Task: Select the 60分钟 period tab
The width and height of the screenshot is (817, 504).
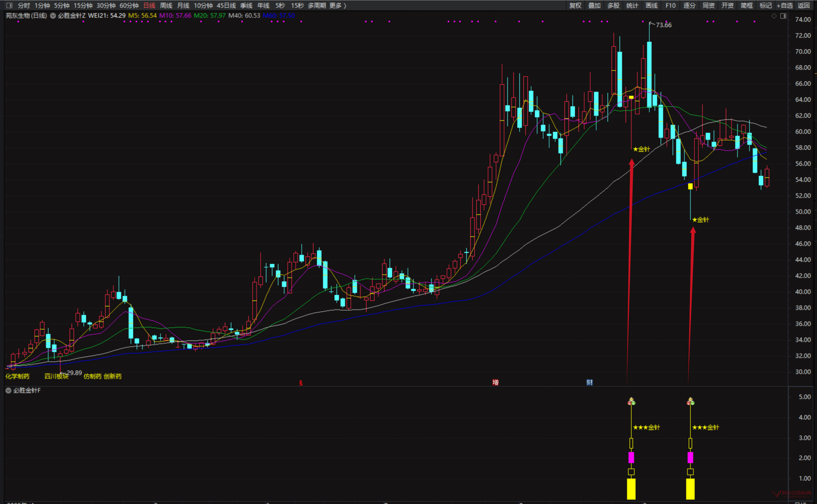Action: [129, 5]
